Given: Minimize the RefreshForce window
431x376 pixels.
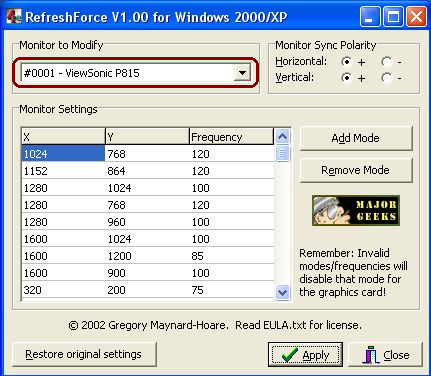Looking at the screenshot, I should pyautogui.click(x=370, y=16).
